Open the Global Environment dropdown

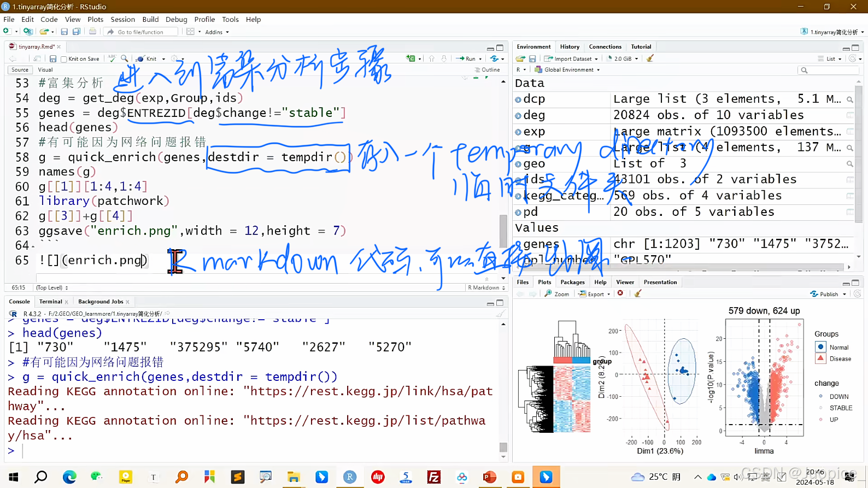coord(567,69)
